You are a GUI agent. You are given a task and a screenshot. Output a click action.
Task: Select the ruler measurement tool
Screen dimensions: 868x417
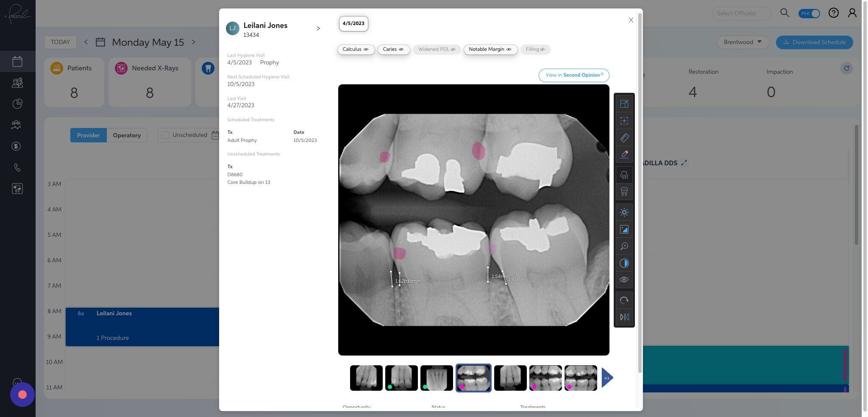coord(624,138)
